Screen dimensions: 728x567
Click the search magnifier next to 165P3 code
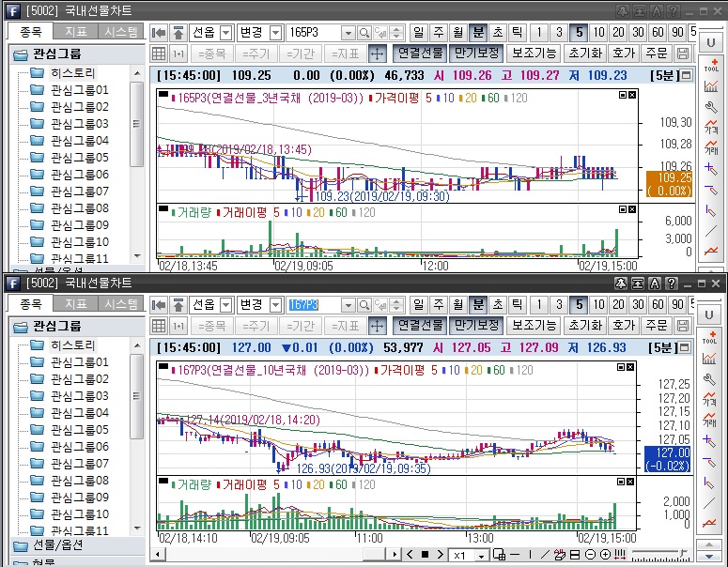pos(364,33)
